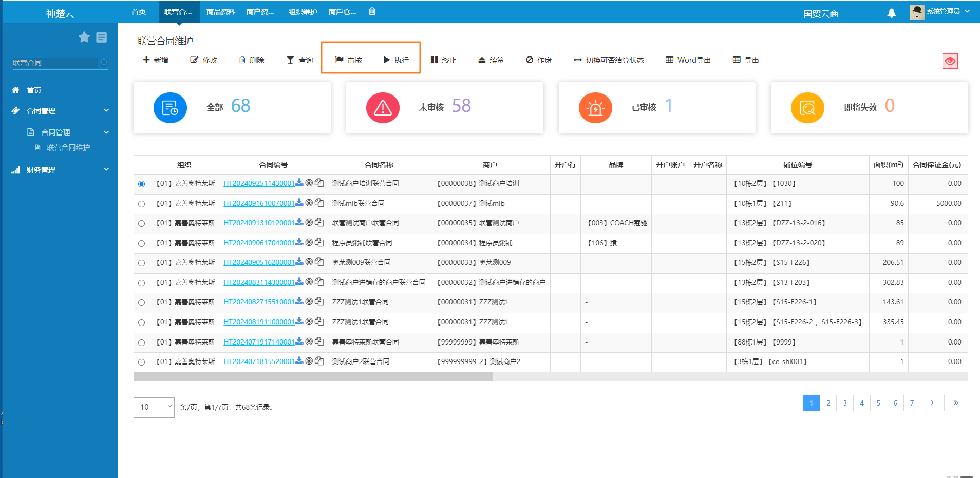
Task: Go to page 3 in pagination
Action: [845, 403]
